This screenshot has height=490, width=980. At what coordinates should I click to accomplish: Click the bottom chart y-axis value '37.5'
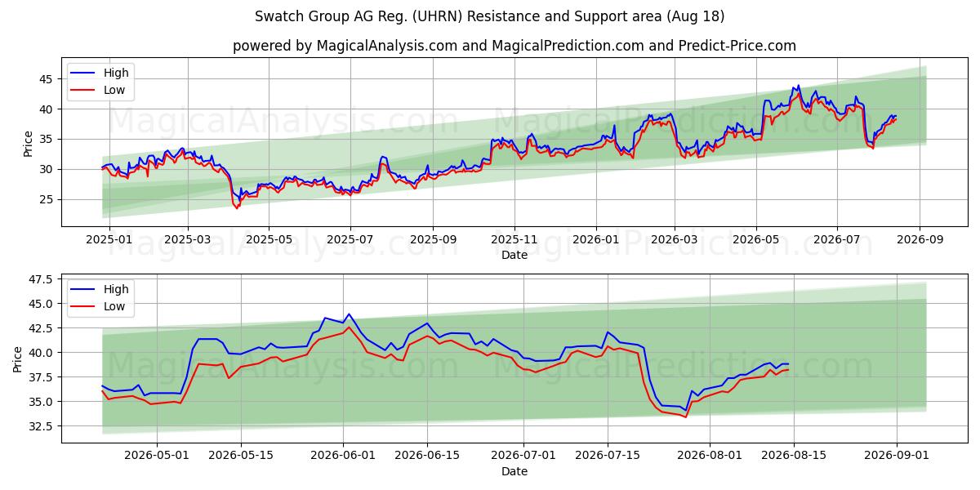click(42, 377)
